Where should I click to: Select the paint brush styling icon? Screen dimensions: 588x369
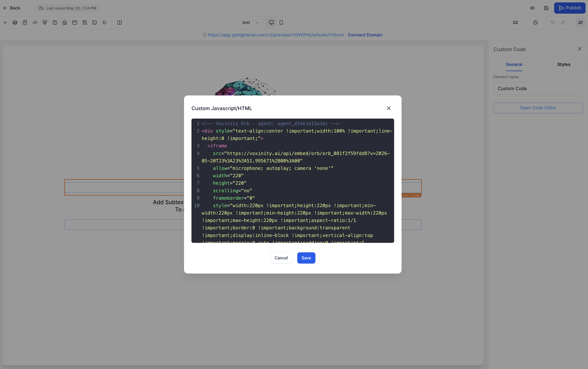click(45, 22)
